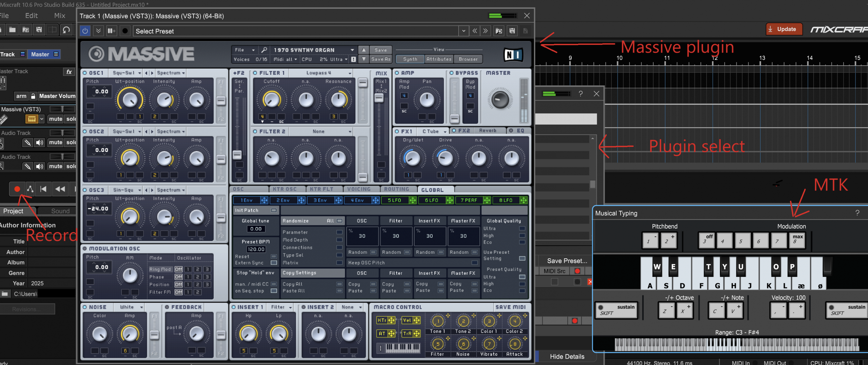Image resolution: width=868 pixels, height=365 pixels.
Task: Click the undo icon in toolbar
Action: [x=66, y=30]
